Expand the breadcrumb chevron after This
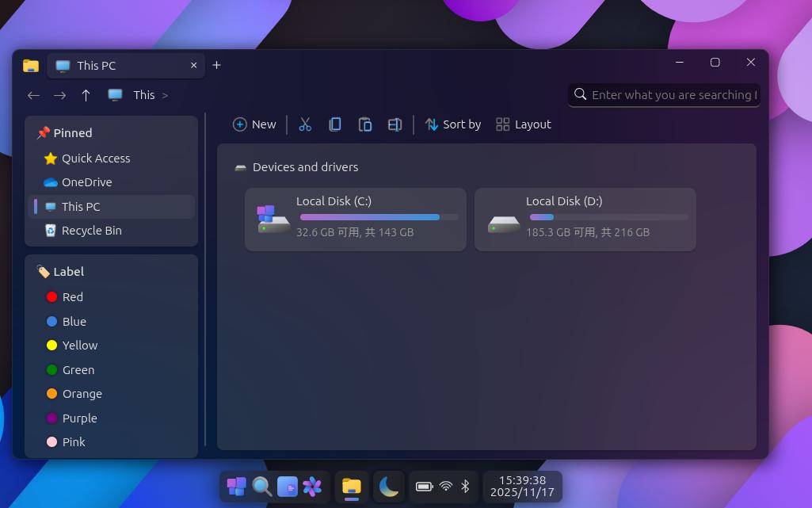Image resolution: width=812 pixels, height=508 pixels. click(x=166, y=95)
